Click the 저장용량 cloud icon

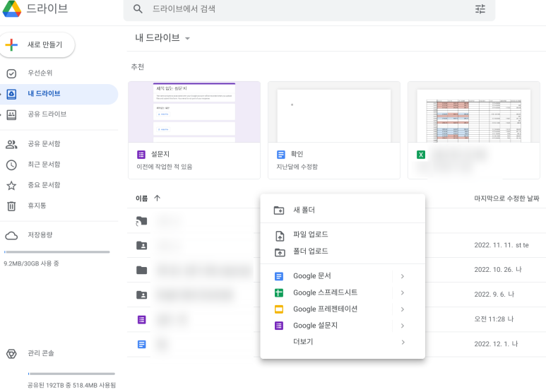click(11, 236)
